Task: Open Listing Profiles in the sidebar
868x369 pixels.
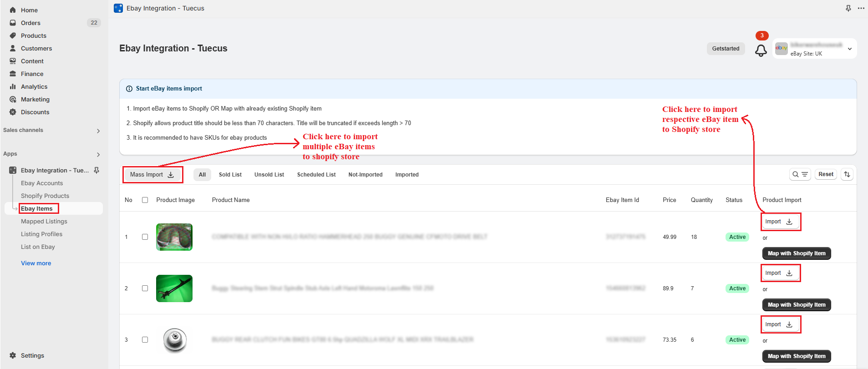Action: tap(42, 234)
